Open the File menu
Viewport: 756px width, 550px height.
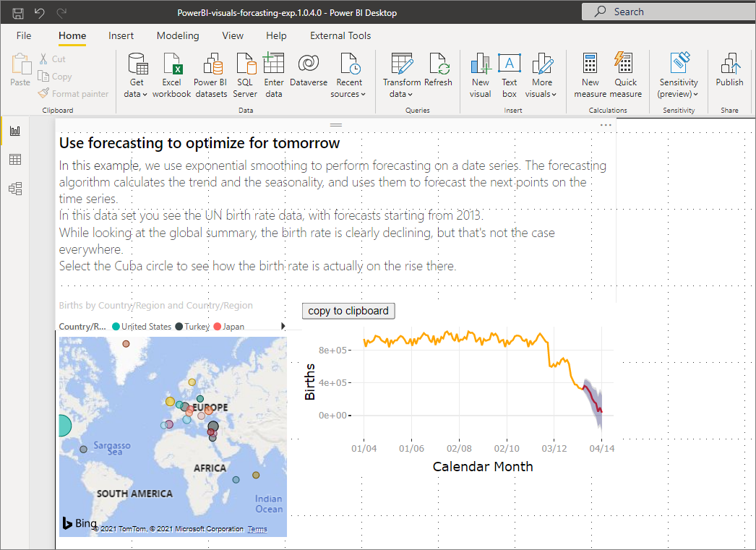click(24, 35)
